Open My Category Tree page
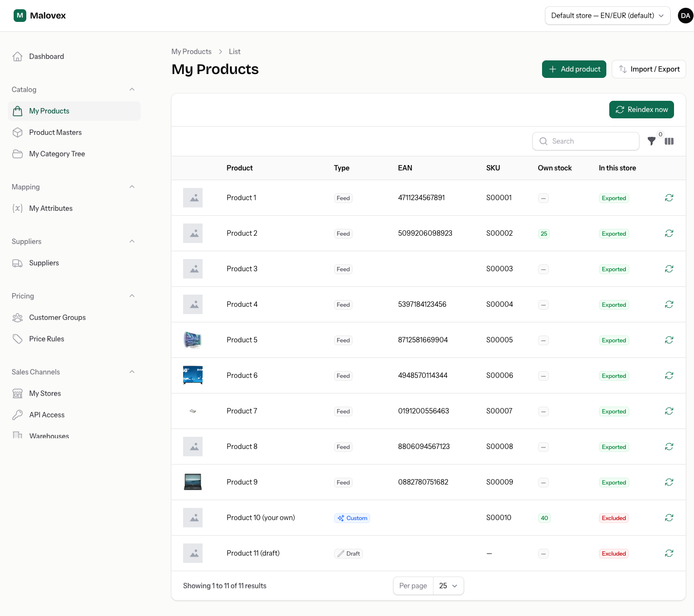Viewport: 694px width, 616px height. point(74,154)
